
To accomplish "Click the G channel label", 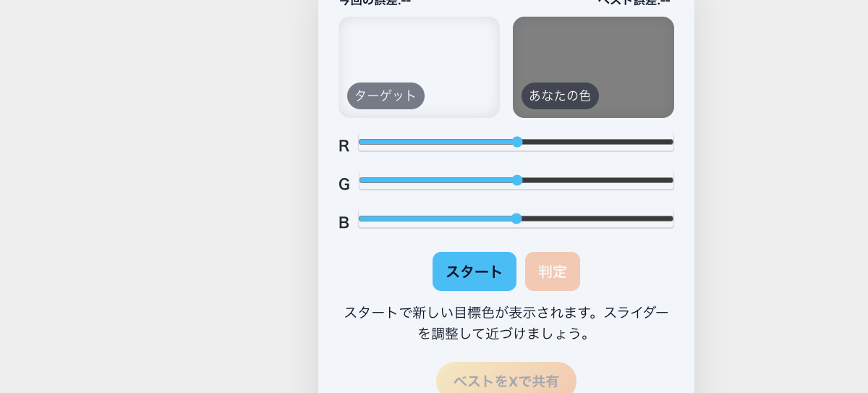I will click(x=344, y=184).
